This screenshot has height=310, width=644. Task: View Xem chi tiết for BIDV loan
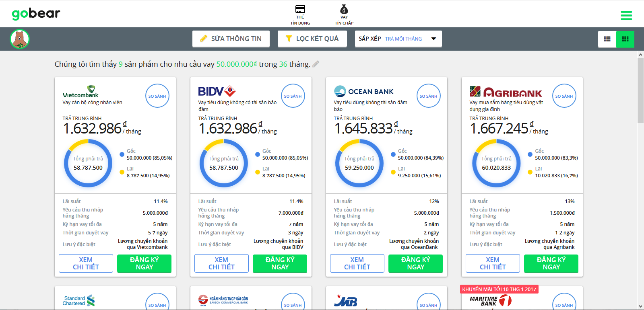pyautogui.click(x=221, y=263)
